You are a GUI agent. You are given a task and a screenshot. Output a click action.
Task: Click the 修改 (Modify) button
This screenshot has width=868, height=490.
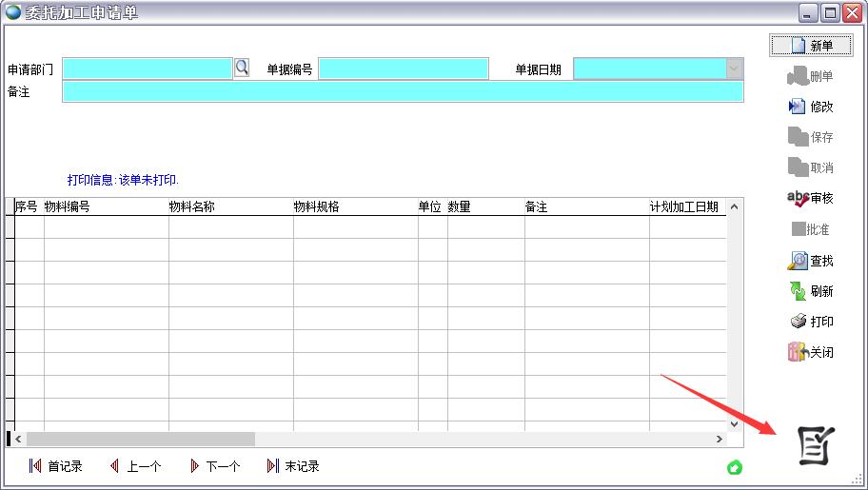[x=810, y=107]
